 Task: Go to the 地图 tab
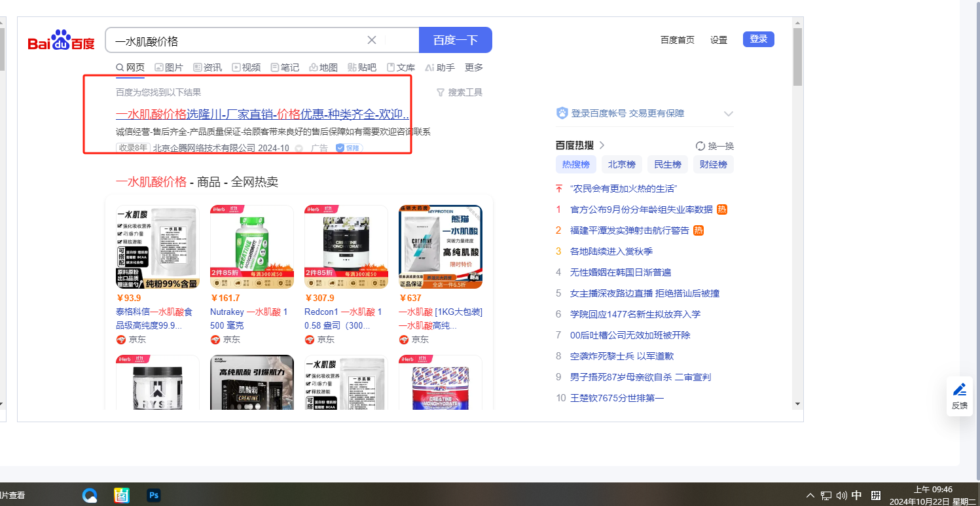point(323,67)
